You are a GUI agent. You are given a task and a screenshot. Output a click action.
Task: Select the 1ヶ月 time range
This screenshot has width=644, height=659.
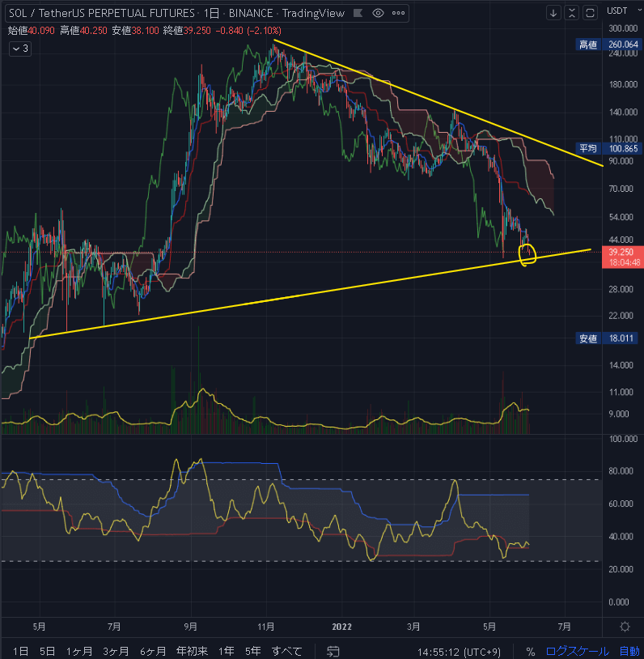(x=79, y=651)
